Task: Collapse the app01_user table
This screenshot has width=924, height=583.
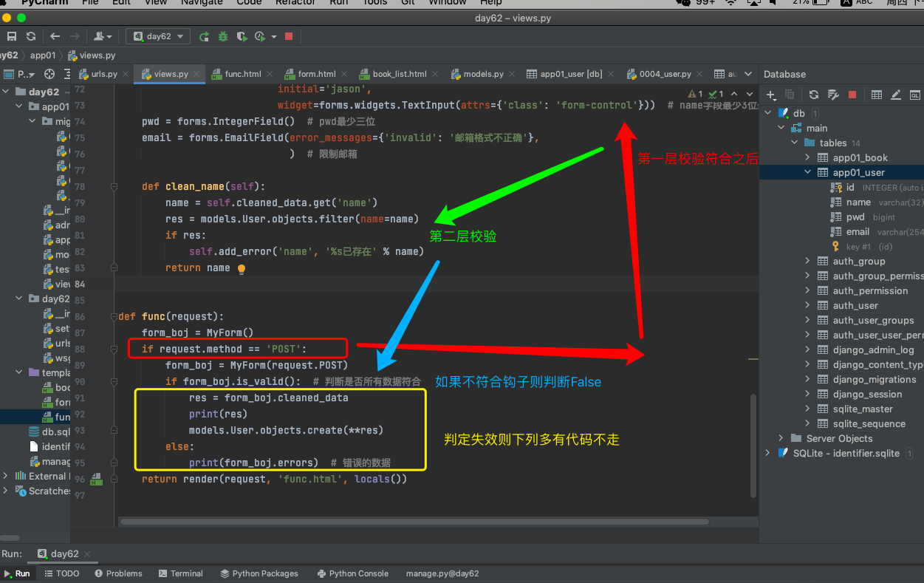Action: 808,172
